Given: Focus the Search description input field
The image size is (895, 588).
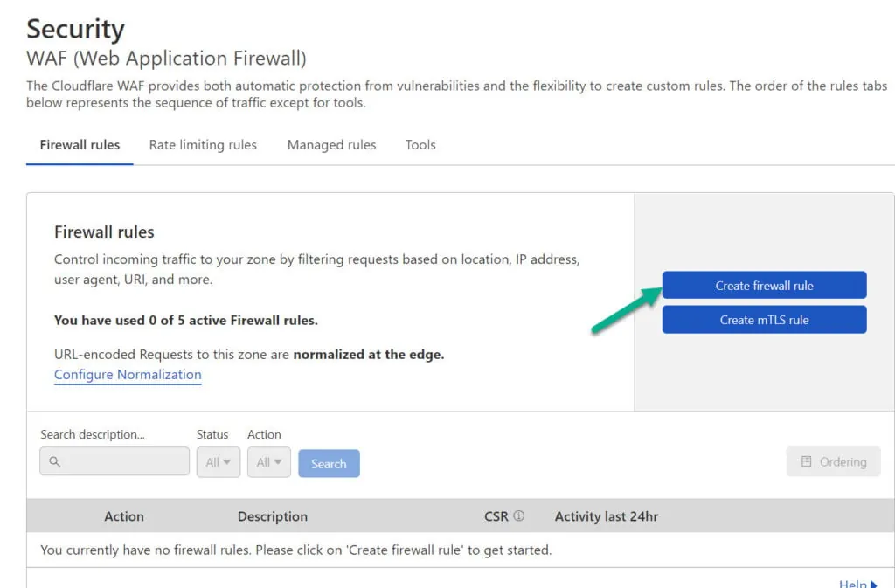Looking at the screenshot, I should 114,461.
